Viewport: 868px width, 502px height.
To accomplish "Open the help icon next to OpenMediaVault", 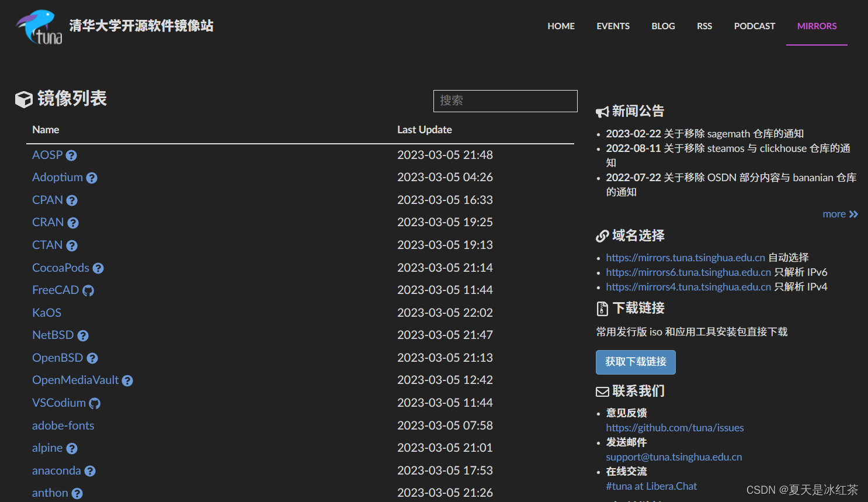I will point(127,380).
